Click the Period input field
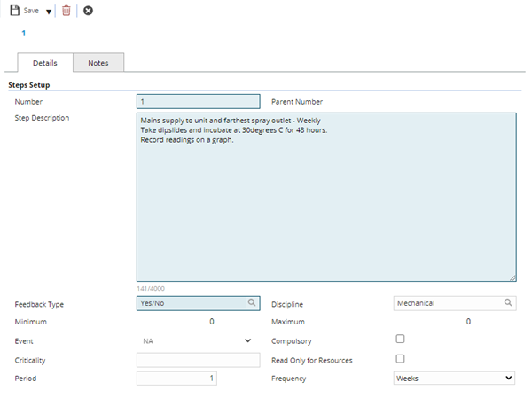 tap(176, 379)
